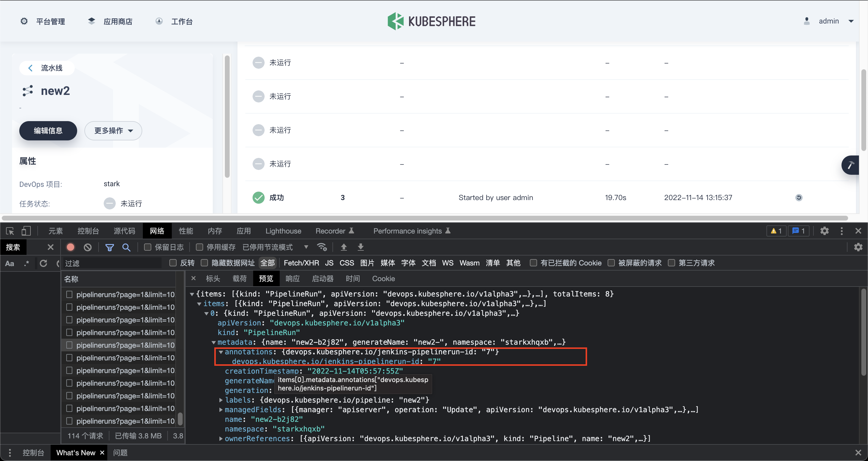Click the 流水线 back link
868x461 pixels.
tap(46, 68)
